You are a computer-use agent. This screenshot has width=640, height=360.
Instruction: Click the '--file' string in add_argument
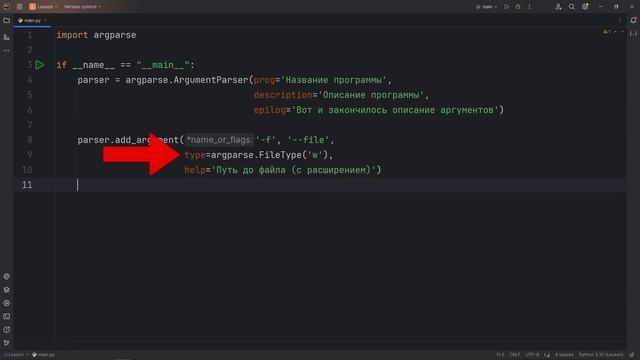click(x=308, y=140)
